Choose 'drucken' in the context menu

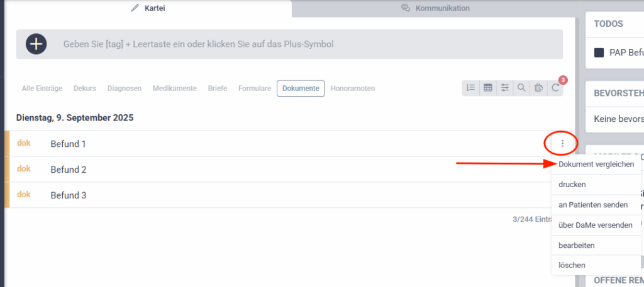[x=572, y=185]
